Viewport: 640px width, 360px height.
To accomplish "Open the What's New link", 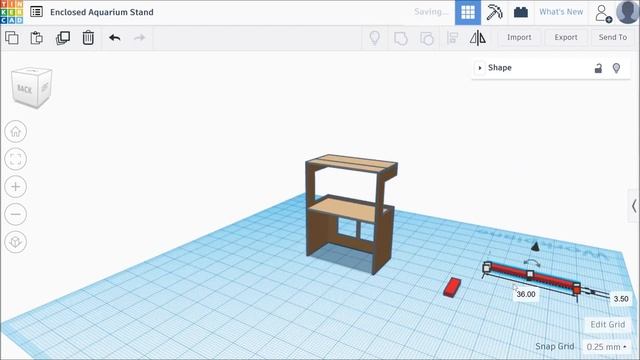I will point(561,12).
